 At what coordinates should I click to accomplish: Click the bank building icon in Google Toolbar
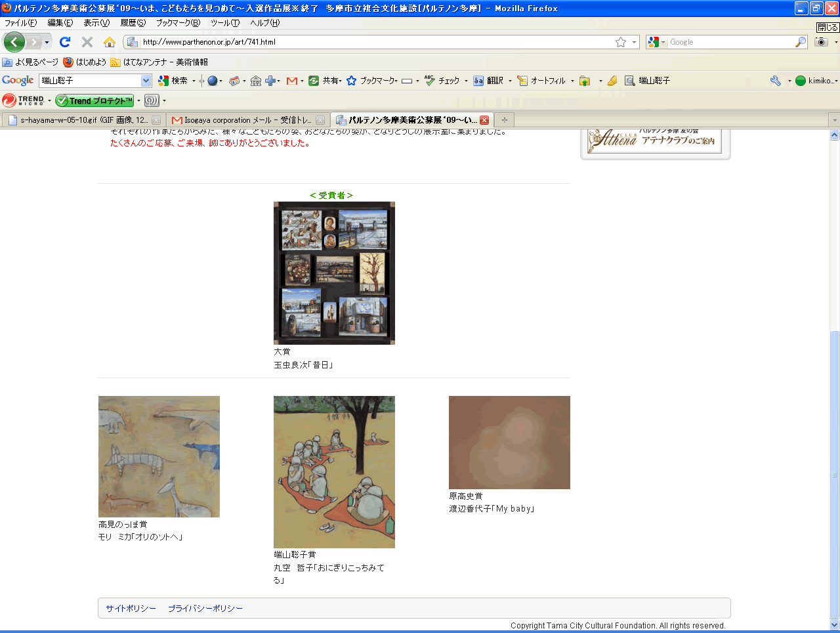click(256, 81)
